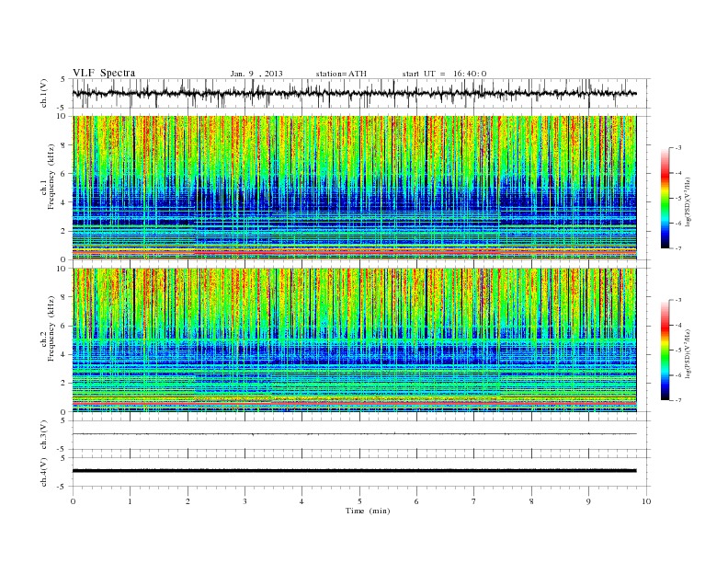Click inside the ch.1 spectrogram panel
The height and width of the screenshot is (563, 728).
[354, 188]
